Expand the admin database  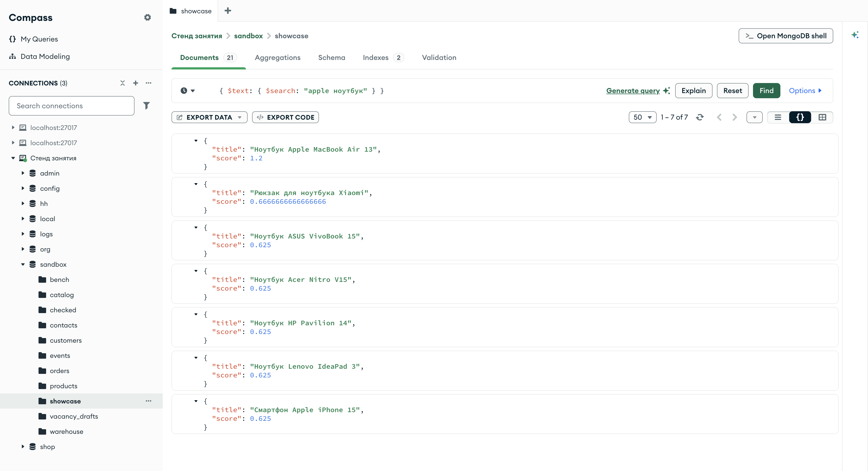point(23,173)
